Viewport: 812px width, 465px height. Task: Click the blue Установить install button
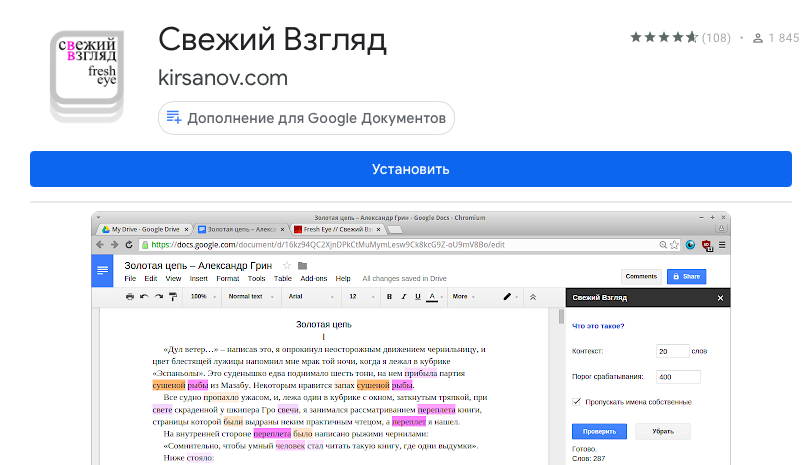[411, 169]
